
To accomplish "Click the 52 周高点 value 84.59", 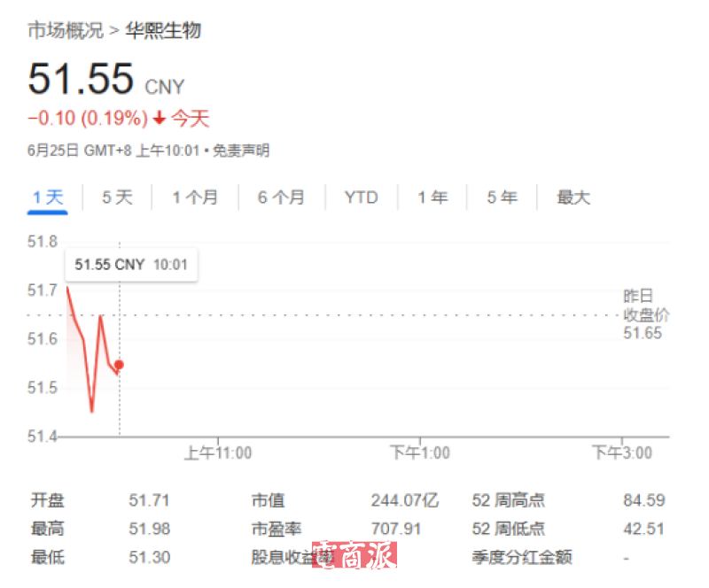I will (644, 500).
